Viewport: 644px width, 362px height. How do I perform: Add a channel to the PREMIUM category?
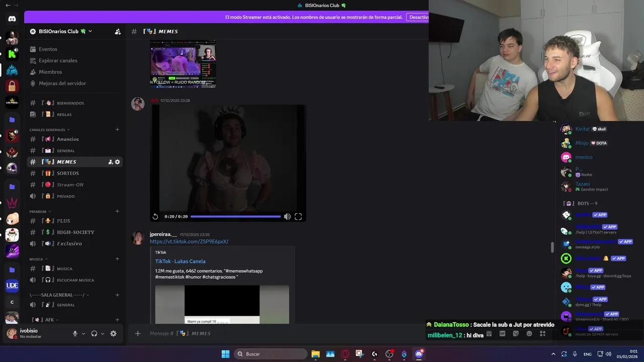pos(117,212)
